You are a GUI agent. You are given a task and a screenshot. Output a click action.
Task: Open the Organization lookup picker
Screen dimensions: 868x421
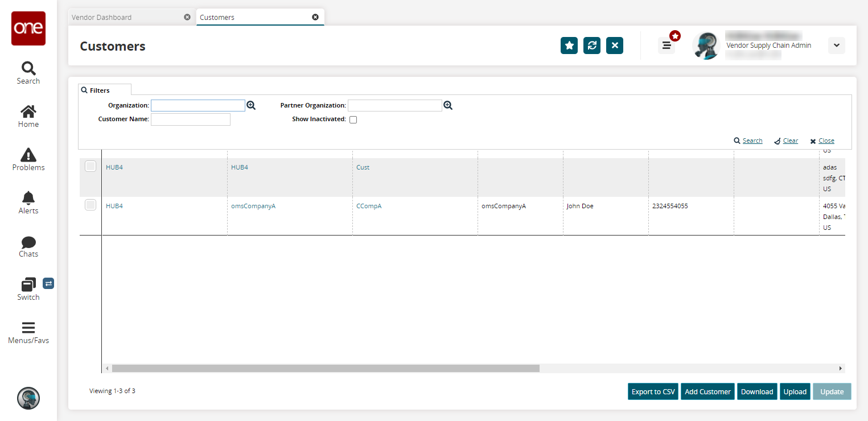(x=251, y=105)
